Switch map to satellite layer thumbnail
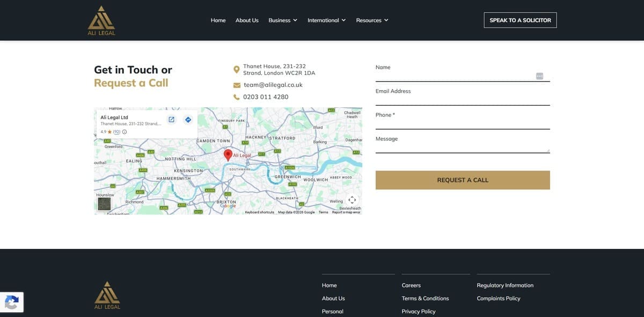Viewport: 644px width, 317px height. tap(104, 204)
